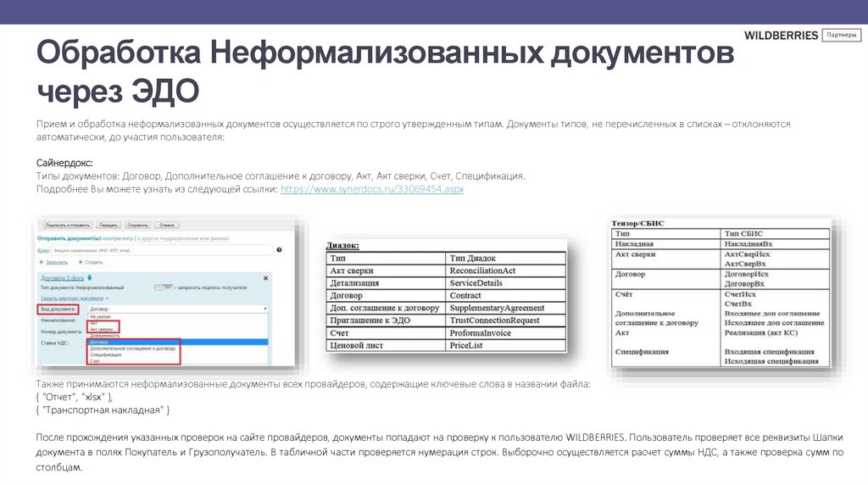Select 'Доверенность' in document type list
This screenshot has width=868, height=485.
coord(104,336)
